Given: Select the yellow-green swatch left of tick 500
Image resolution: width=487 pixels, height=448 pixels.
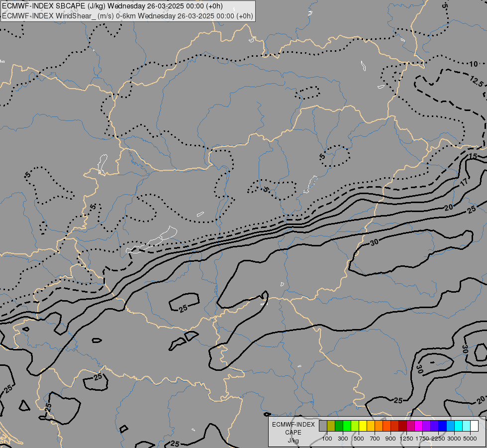Looking at the screenshot, I should (355, 426).
